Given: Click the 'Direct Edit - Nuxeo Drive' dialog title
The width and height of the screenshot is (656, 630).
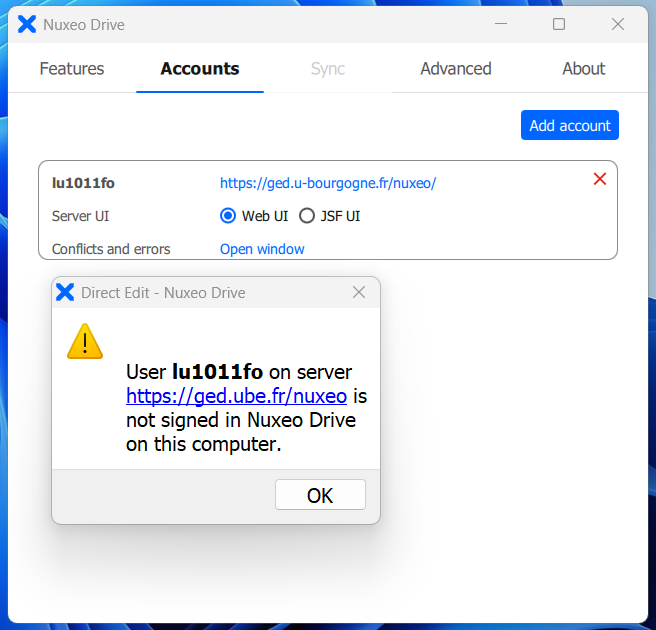Looking at the screenshot, I should (163, 293).
